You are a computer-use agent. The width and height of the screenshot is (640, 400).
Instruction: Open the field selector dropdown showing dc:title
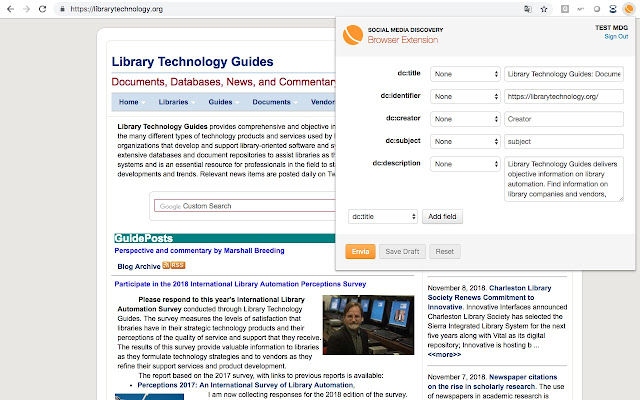(383, 216)
